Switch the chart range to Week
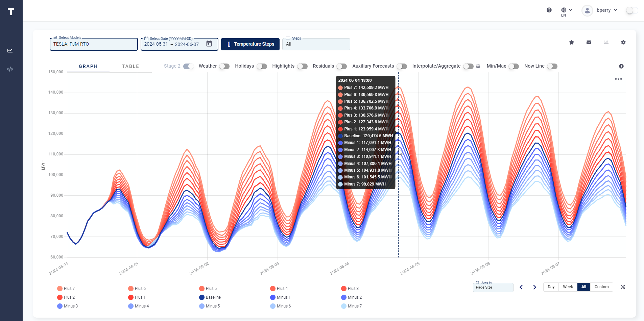The image size is (644, 321). 568,287
